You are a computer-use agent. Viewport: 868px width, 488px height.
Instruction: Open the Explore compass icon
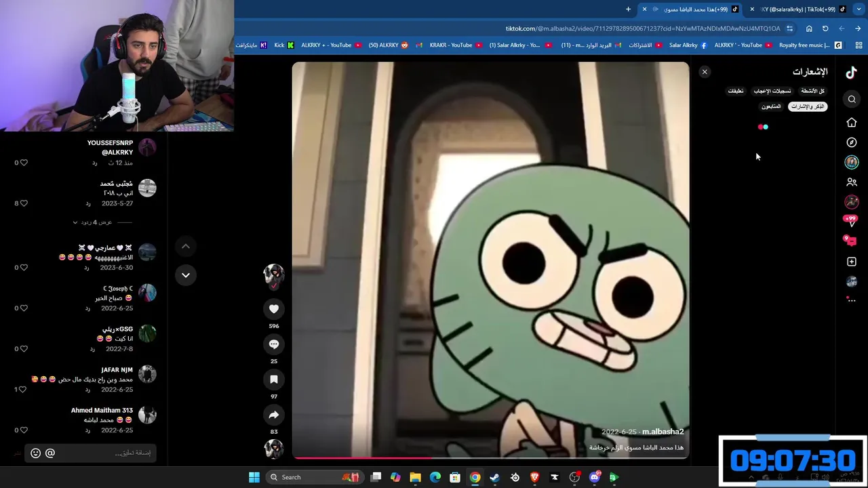852,142
